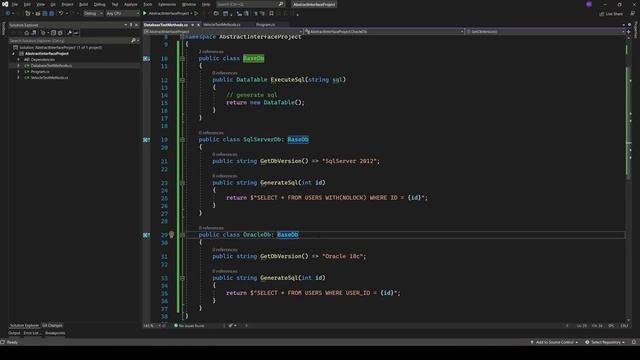Click Add to Source Control in status bar
640x360 pixels.
point(554,342)
